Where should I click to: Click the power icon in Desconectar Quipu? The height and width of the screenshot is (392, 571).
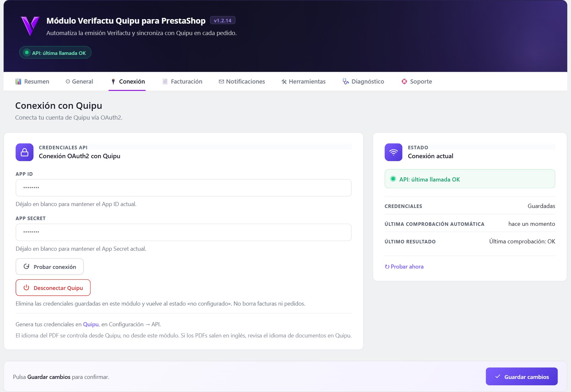(x=26, y=287)
